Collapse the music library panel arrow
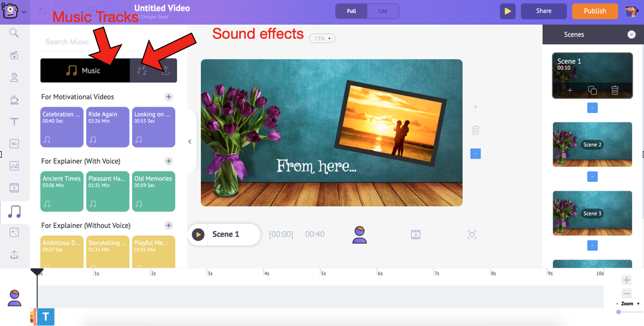Viewport: 644px width, 326px height. coord(190,141)
